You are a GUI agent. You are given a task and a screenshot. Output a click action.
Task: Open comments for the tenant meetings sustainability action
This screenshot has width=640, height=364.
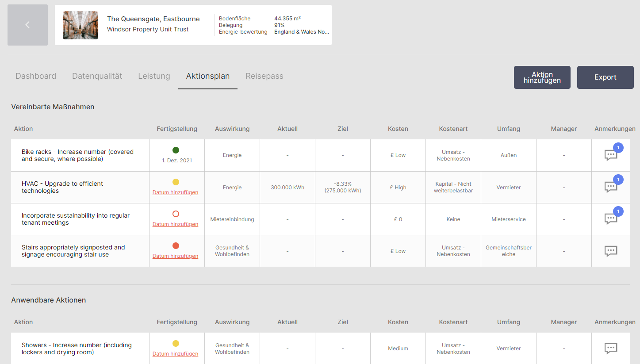point(611,218)
